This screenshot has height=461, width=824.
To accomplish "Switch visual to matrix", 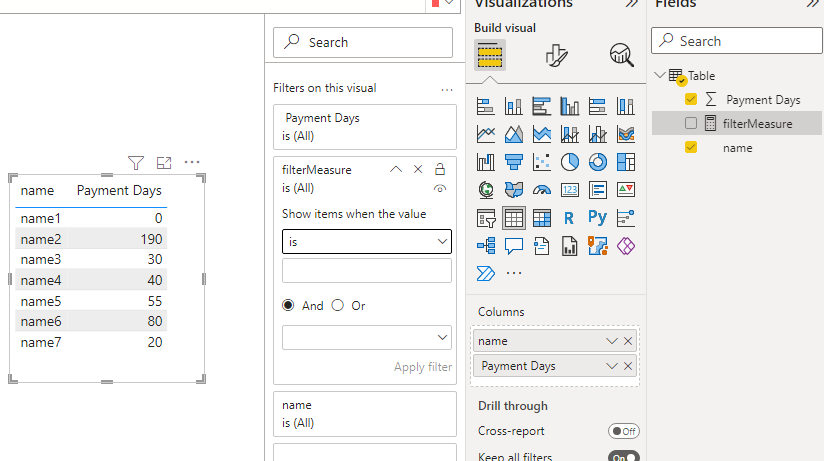I will (541, 218).
